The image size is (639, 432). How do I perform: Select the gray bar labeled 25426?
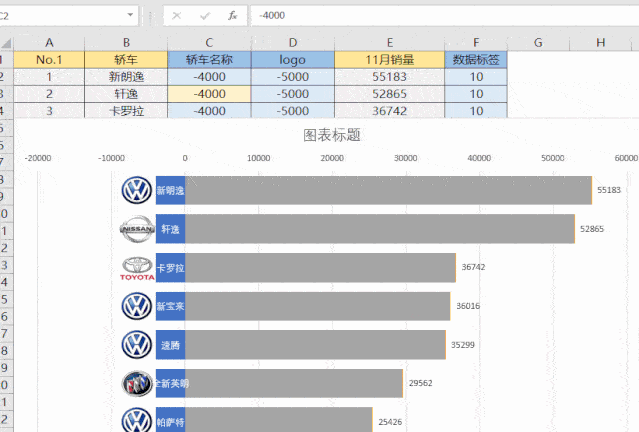pos(279,420)
